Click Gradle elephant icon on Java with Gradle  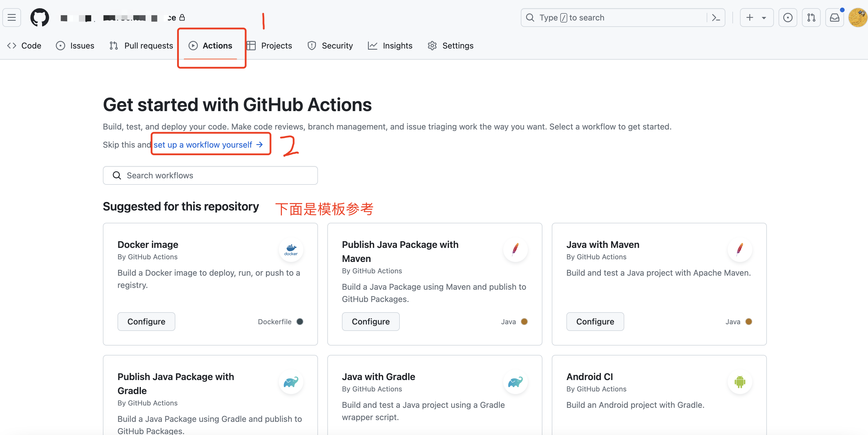(x=516, y=382)
